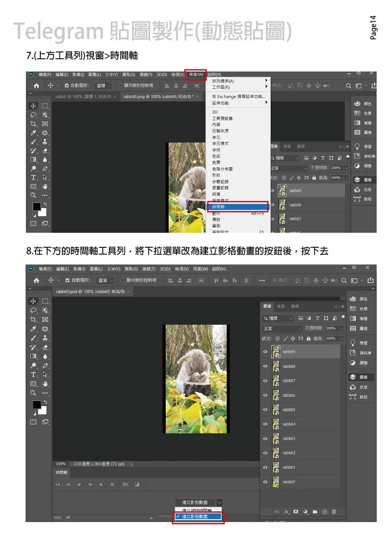This screenshot has height=554, width=392.
Task: Click the foreground color swatch in lower toolbox
Action: click(37, 405)
